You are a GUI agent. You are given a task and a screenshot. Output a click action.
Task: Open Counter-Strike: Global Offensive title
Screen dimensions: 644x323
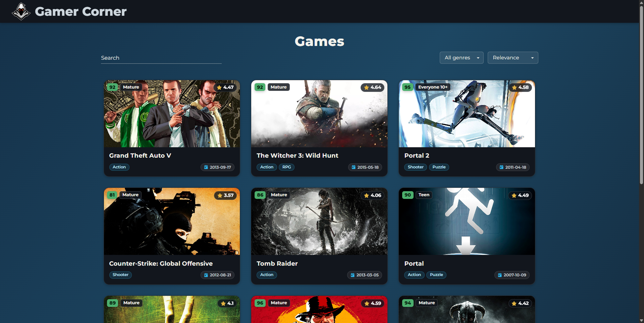[161, 264]
